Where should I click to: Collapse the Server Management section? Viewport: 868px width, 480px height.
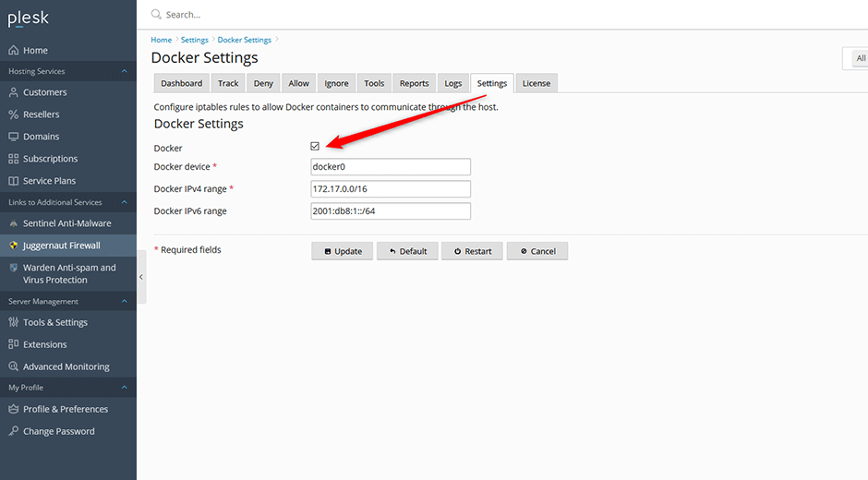124,302
